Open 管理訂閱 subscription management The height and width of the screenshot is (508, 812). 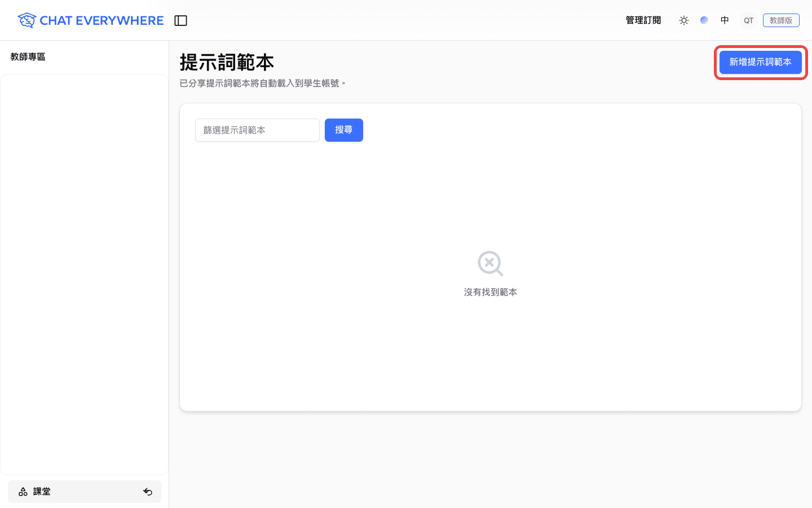643,20
